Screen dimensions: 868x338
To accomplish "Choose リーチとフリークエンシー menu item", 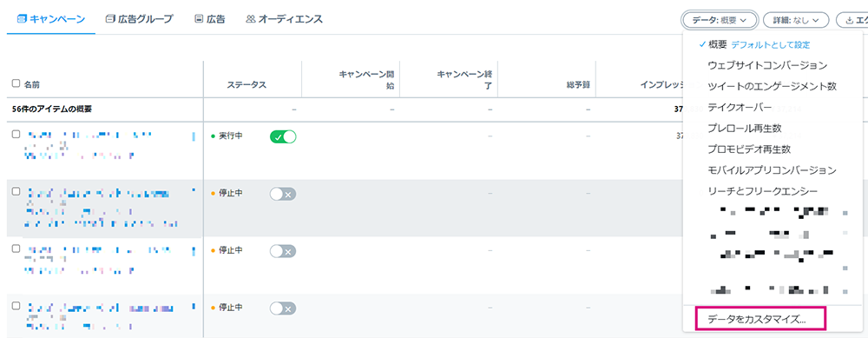I will coord(762,191).
